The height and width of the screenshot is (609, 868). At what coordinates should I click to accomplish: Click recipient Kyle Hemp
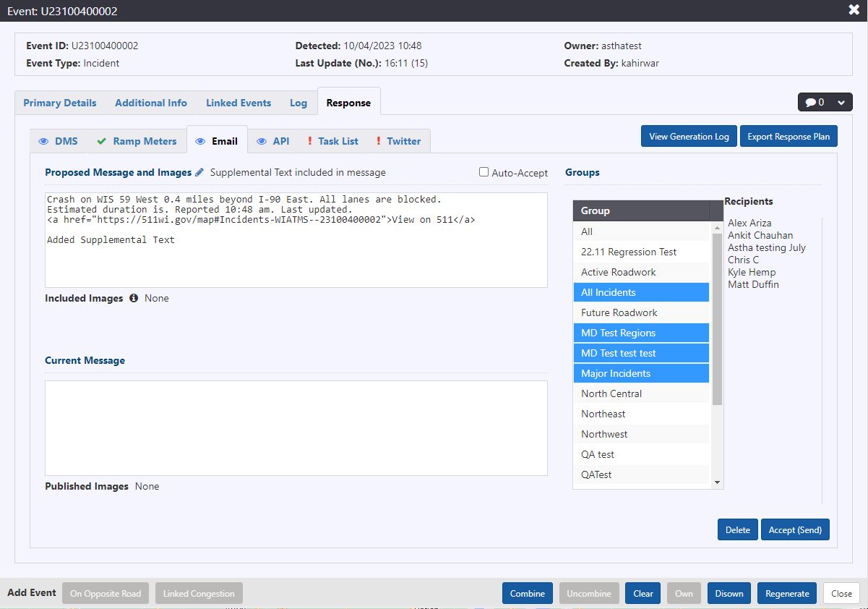(752, 272)
